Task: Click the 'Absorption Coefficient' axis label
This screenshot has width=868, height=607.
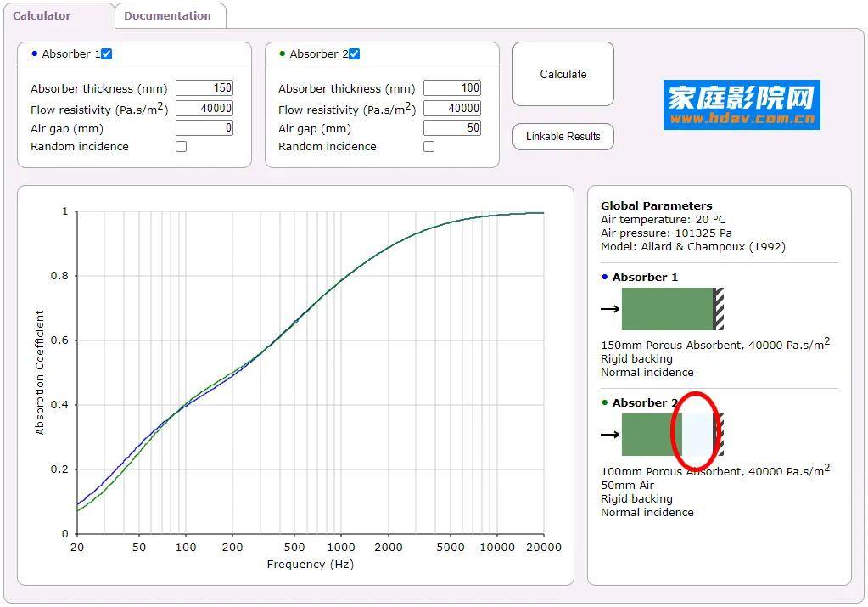Action: (x=39, y=372)
